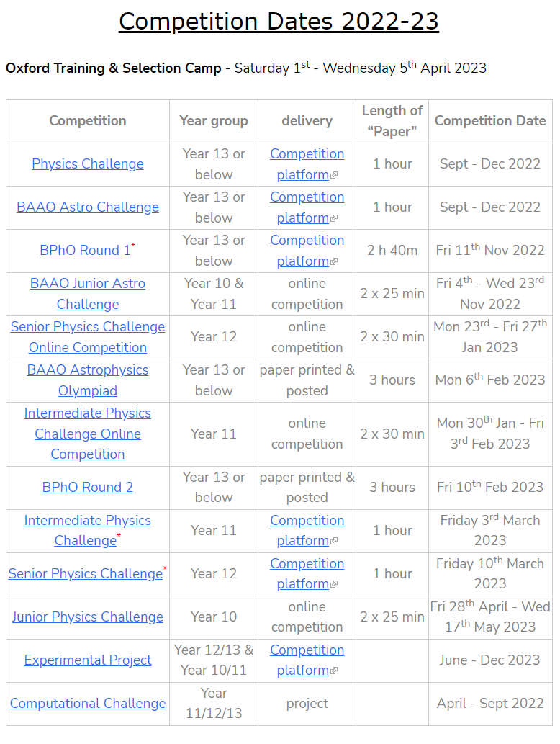Click external link icon in Physics Challenge row
Screen dimensions: 560x744
tap(334, 176)
